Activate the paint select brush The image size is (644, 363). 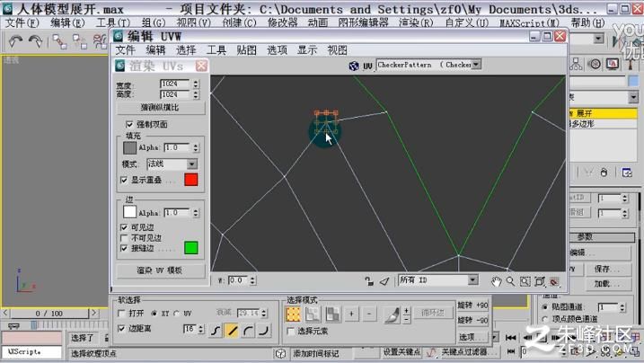pyautogui.click(x=393, y=315)
